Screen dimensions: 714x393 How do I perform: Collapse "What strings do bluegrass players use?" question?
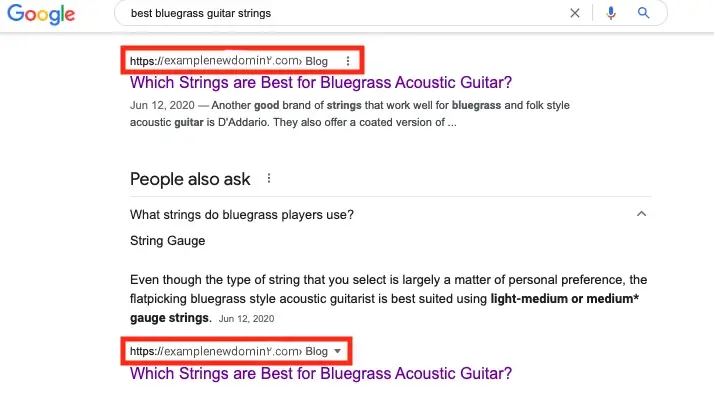point(242,214)
